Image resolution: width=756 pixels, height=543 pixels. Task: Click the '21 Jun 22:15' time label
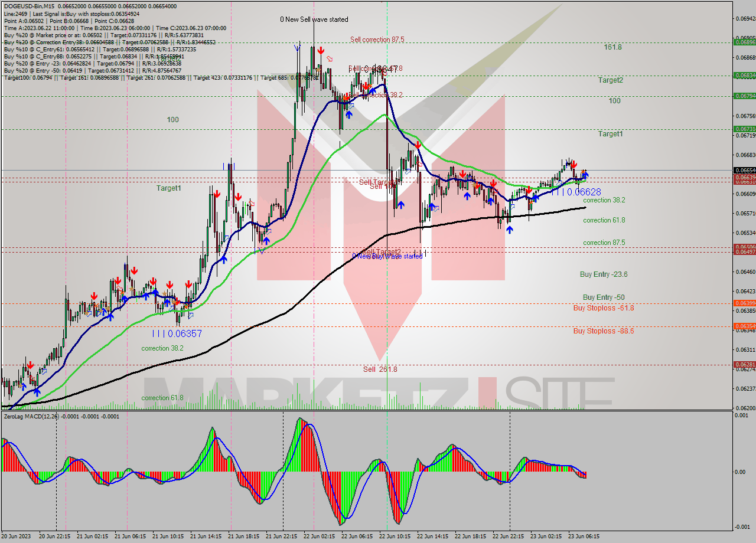pyautogui.click(x=282, y=537)
